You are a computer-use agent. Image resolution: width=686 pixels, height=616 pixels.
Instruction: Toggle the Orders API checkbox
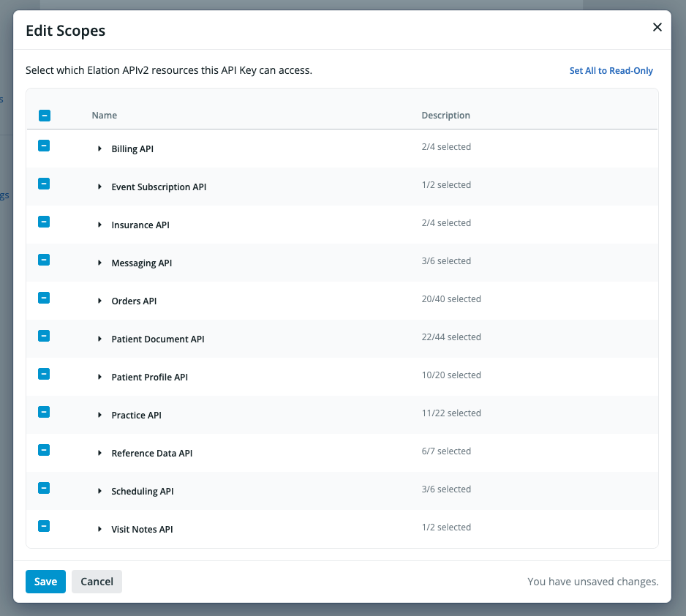44,298
